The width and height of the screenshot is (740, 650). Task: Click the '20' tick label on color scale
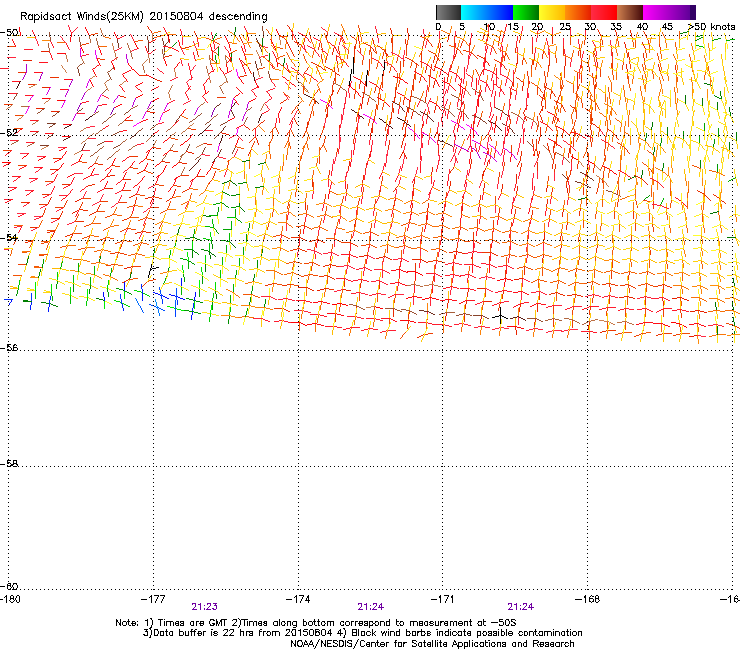537,27
